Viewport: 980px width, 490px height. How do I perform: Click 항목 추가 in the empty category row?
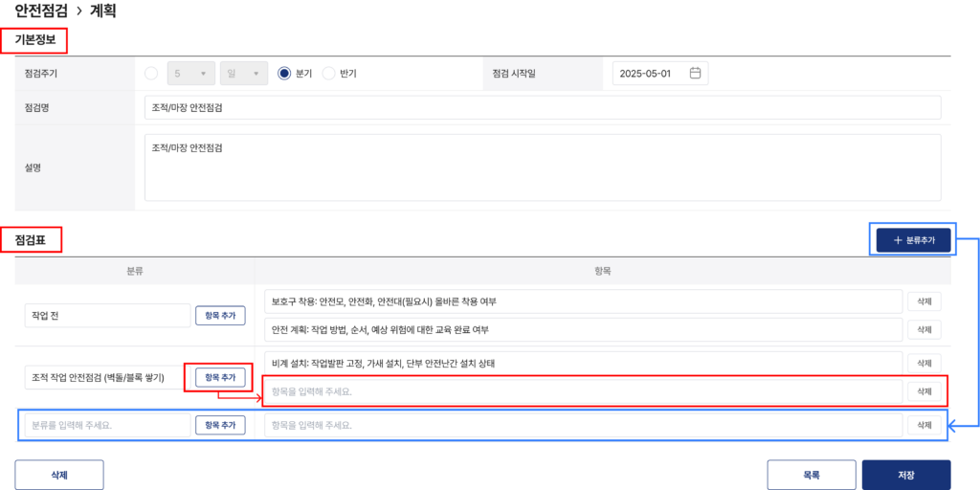(221, 425)
